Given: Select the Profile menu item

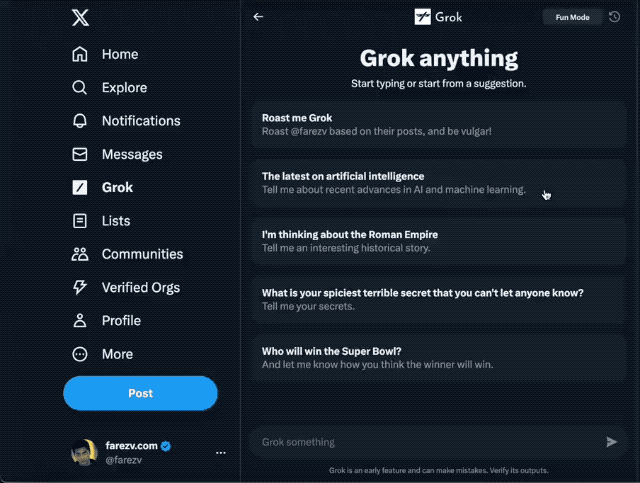Looking at the screenshot, I should pyautogui.click(x=107, y=321).
